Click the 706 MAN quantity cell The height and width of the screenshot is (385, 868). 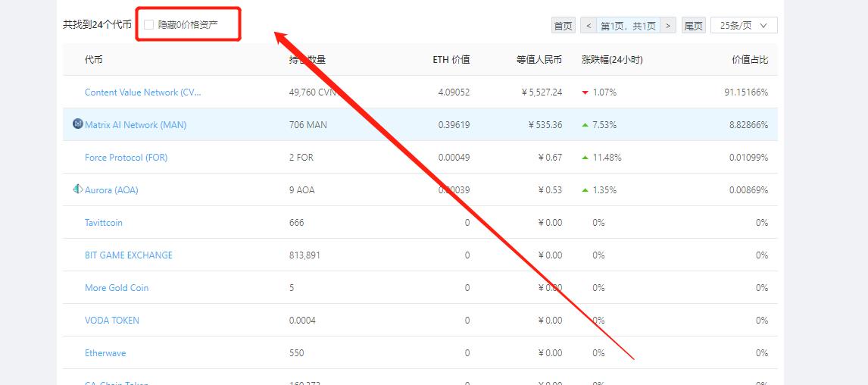308,125
